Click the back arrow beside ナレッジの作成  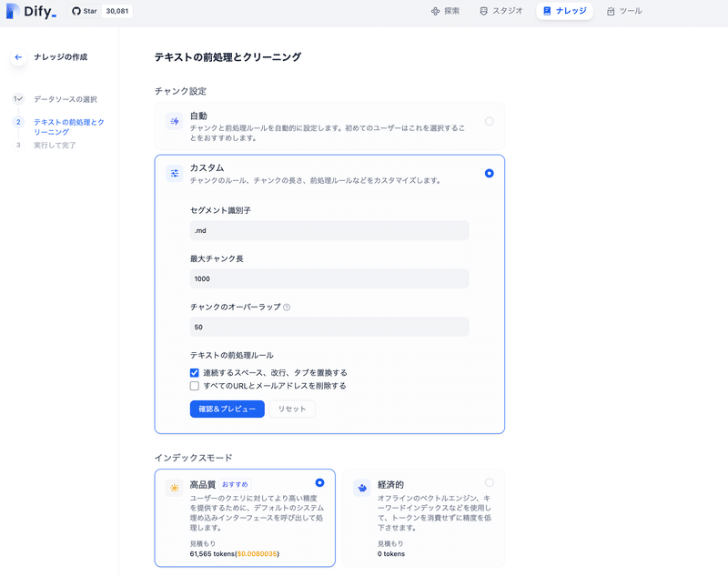coord(17,56)
